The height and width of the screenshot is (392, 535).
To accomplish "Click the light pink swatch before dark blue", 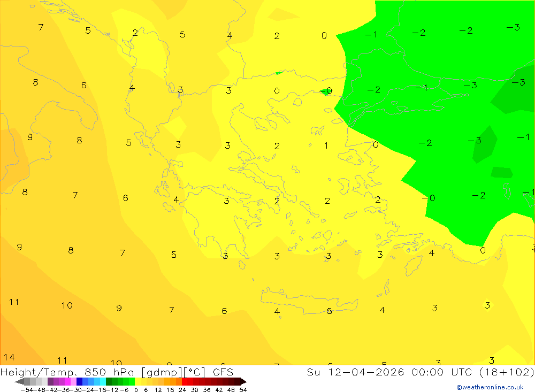I will pos(73,381).
